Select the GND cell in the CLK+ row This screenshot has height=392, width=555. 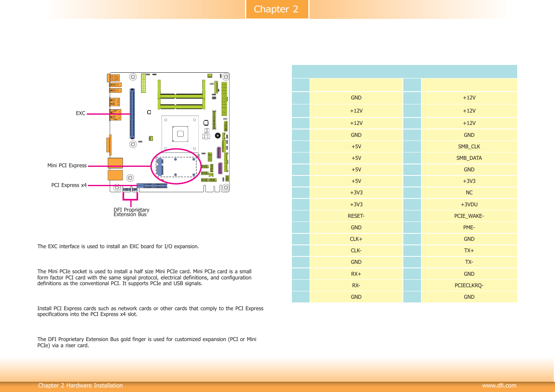point(469,239)
